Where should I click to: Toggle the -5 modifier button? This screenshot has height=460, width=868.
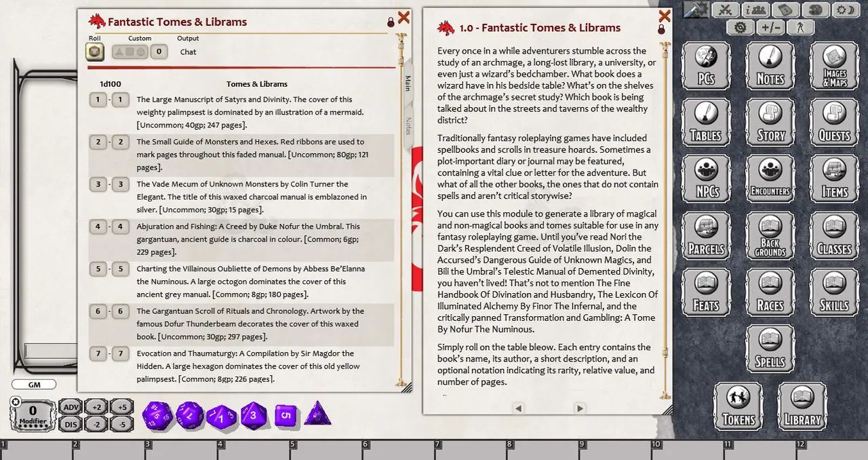[x=122, y=424]
